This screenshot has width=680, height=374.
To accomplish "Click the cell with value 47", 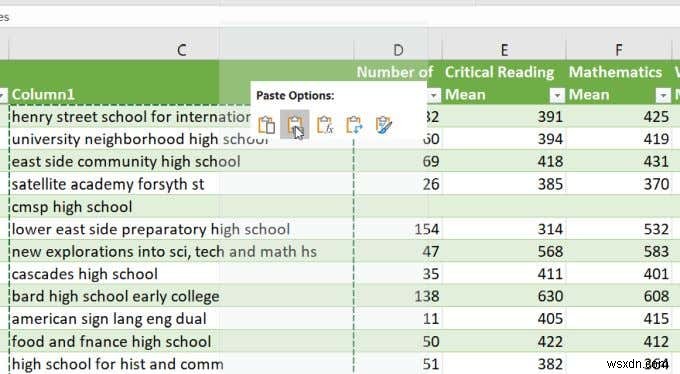I will [x=398, y=252].
